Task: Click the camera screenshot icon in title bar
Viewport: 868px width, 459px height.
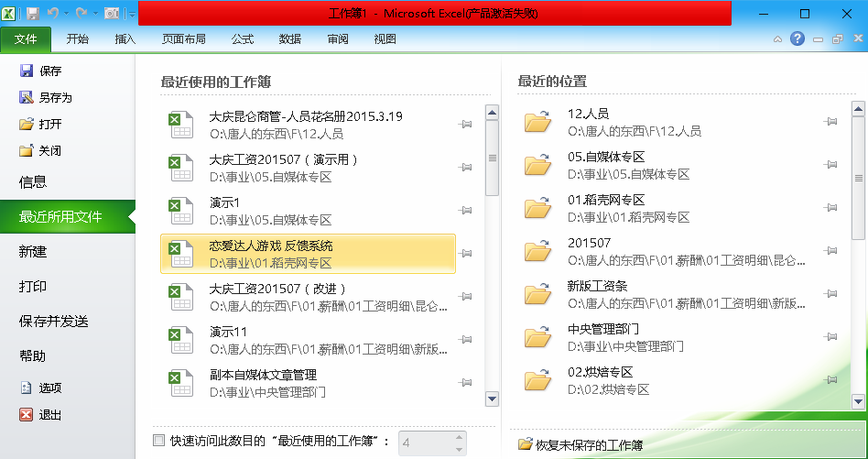Action: click(112, 13)
